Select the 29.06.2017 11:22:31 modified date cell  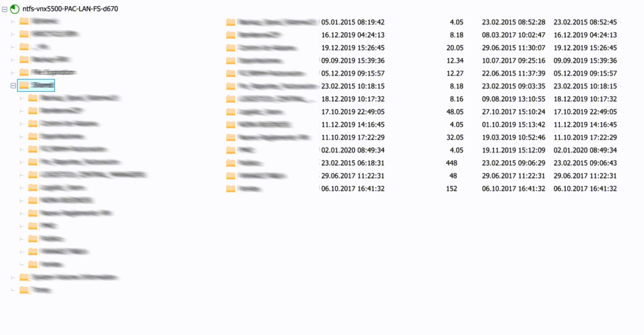(585, 176)
